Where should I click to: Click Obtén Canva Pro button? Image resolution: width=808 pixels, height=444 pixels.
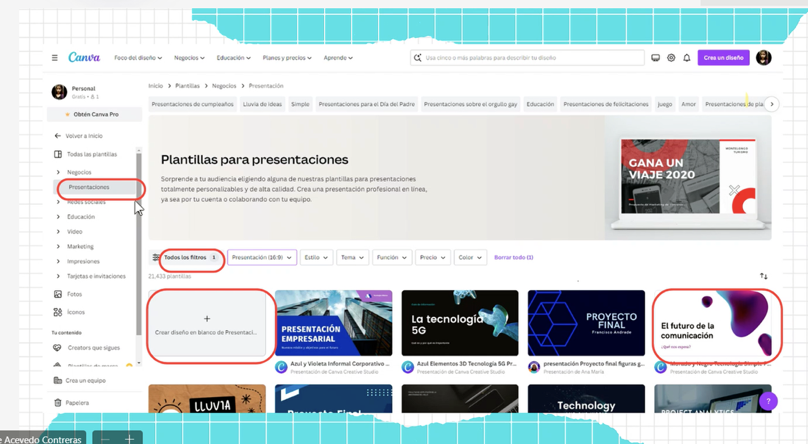[95, 114]
